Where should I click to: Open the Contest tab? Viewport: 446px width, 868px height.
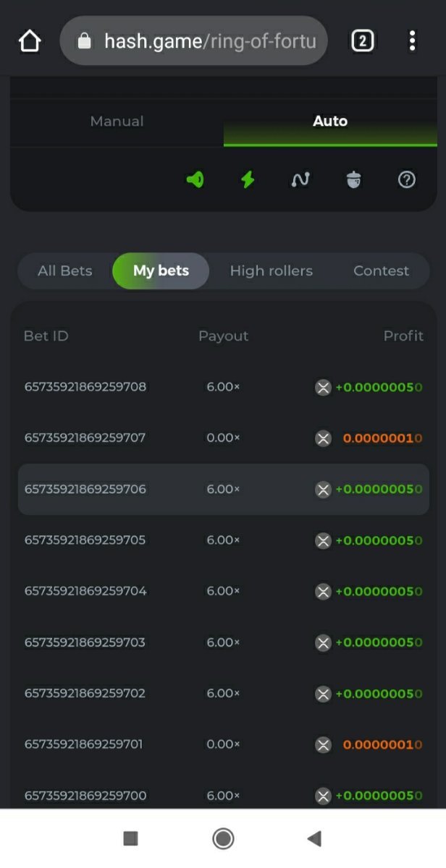point(381,271)
